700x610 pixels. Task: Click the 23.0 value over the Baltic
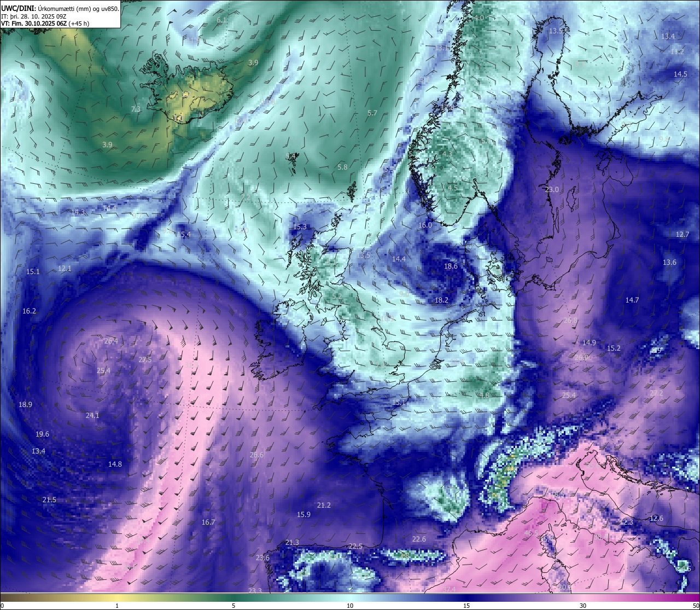click(552, 190)
